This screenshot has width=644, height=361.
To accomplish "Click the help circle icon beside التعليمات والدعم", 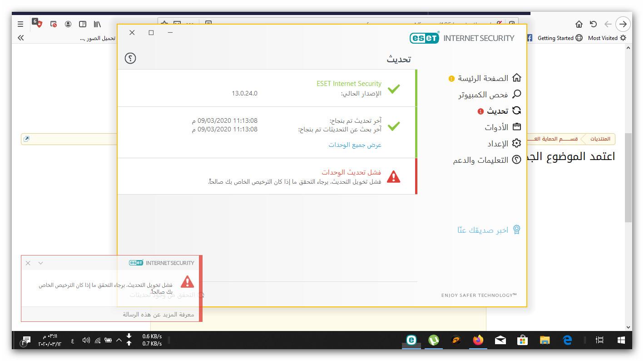I will click(516, 160).
